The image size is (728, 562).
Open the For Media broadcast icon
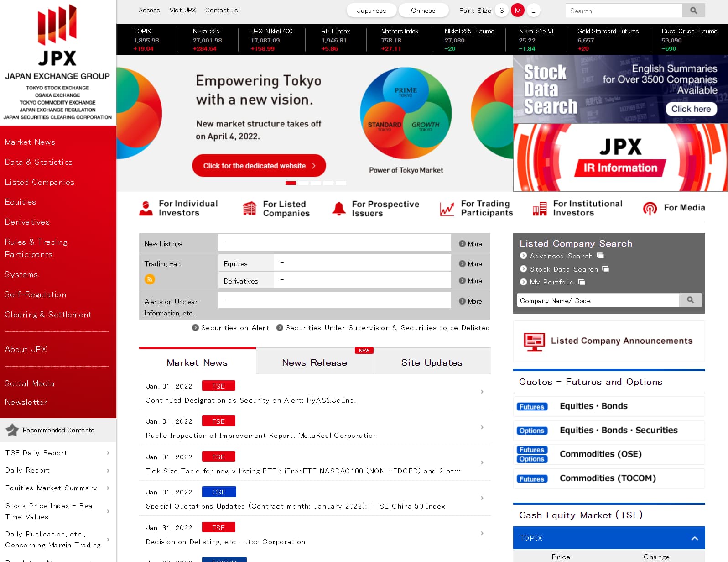click(650, 208)
